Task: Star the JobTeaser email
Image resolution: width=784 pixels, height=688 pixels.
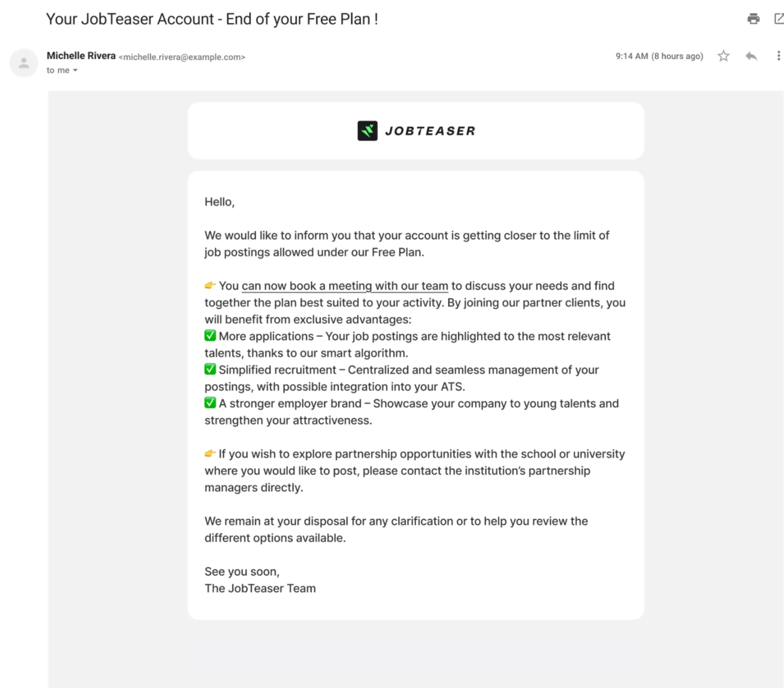Action: 723,56
